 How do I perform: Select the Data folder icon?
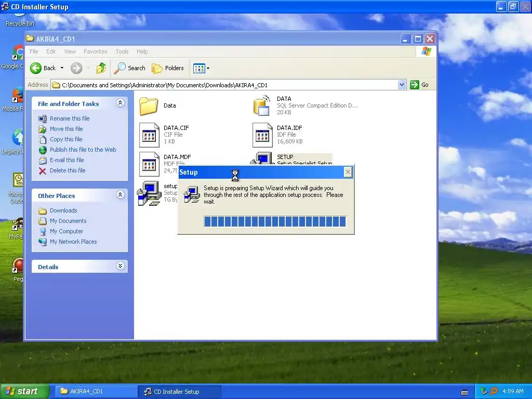pyautogui.click(x=149, y=106)
